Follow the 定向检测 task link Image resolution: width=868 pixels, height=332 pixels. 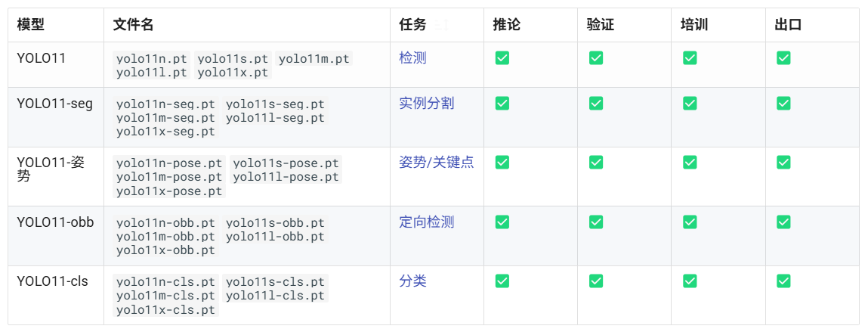click(x=427, y=222)
